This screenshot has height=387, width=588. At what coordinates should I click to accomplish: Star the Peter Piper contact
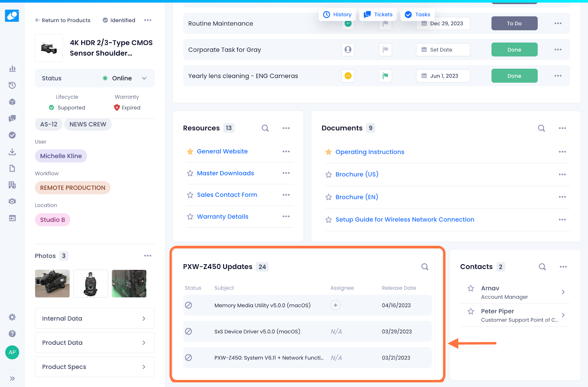point(471,312)
